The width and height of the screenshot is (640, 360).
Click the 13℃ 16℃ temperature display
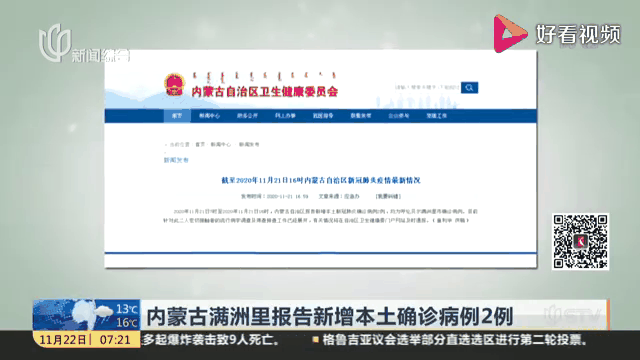point(127,316)
